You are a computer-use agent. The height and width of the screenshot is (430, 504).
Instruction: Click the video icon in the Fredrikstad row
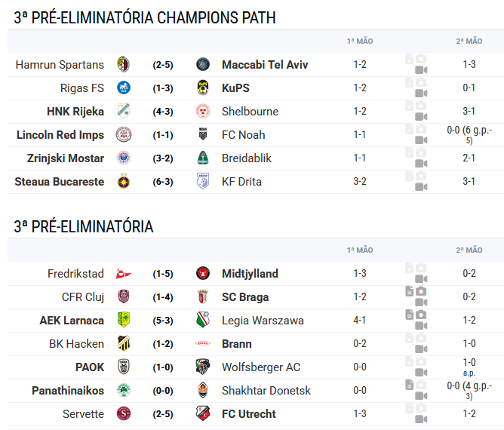click(421, 278)
